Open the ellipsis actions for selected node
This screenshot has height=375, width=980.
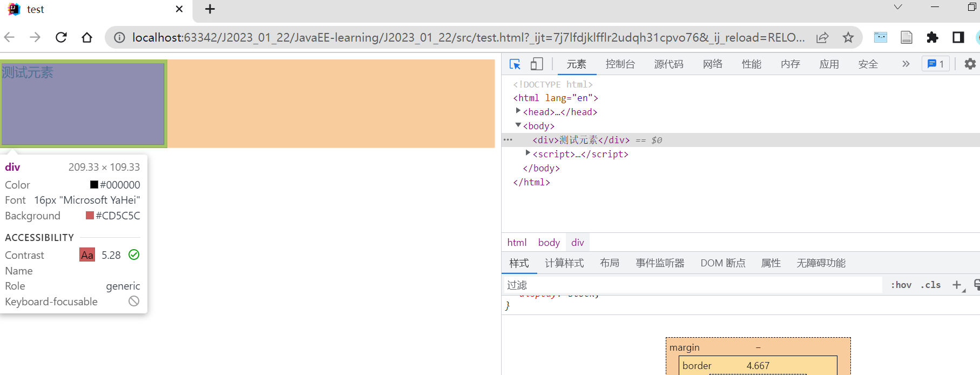[x=508, y=140]
